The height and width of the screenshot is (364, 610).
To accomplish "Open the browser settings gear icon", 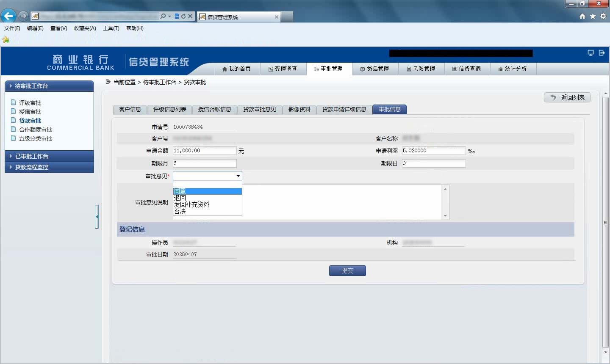I will pos(603,17).
